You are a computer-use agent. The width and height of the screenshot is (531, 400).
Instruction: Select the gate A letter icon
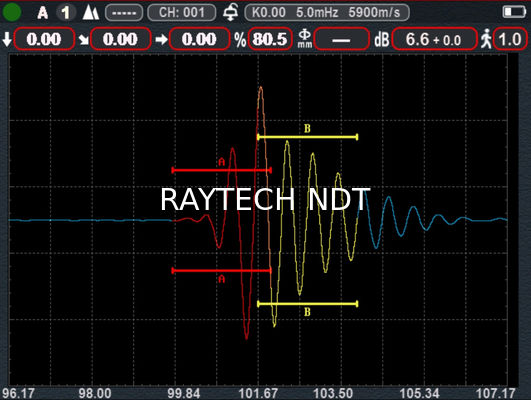[x=43, y=13]
